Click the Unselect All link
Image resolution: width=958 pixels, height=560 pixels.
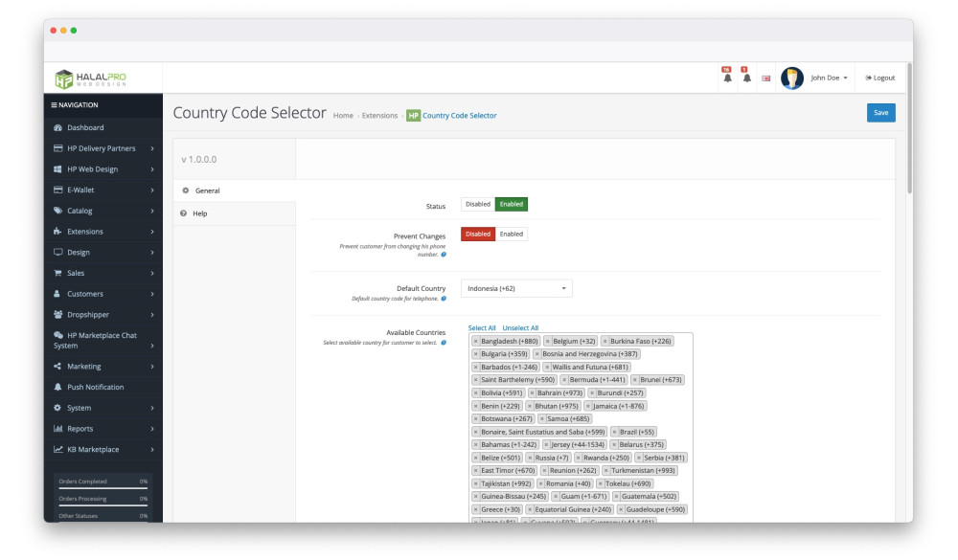(x=520, y=328)
